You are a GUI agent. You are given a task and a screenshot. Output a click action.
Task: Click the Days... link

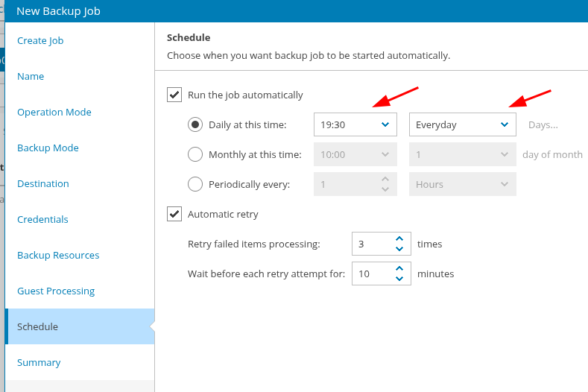(x=543, y=124)
